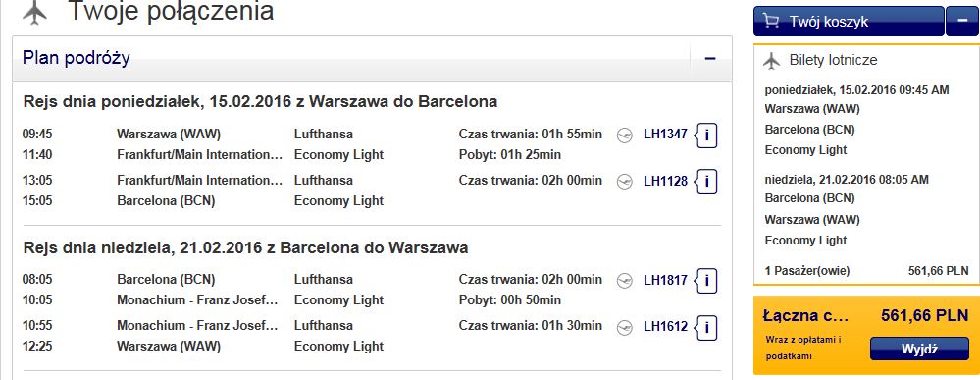
Task: Click the total price 561,66 PLN
Action: click(x=925, y=315)
